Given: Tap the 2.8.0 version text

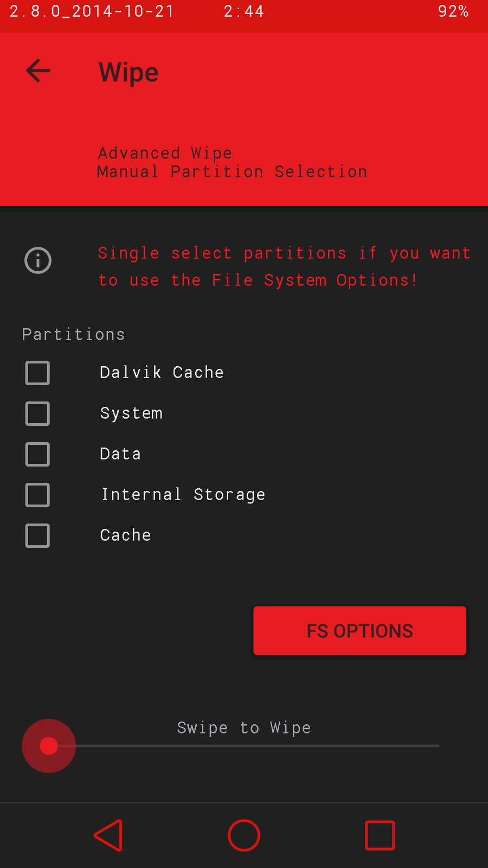Looking at the screenshot, I should point(92,11).
